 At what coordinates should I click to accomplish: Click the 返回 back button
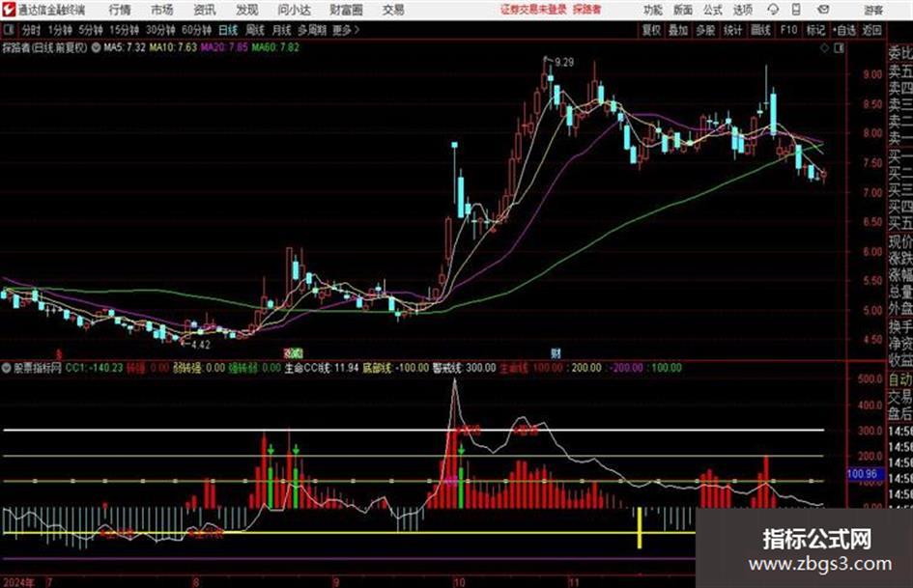(871, 30)
